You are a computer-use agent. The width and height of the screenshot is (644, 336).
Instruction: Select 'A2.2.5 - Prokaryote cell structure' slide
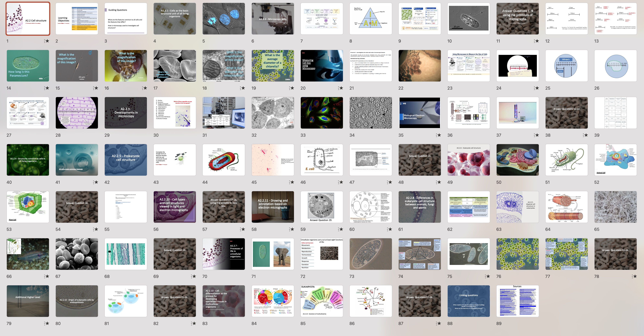(126, 160)
